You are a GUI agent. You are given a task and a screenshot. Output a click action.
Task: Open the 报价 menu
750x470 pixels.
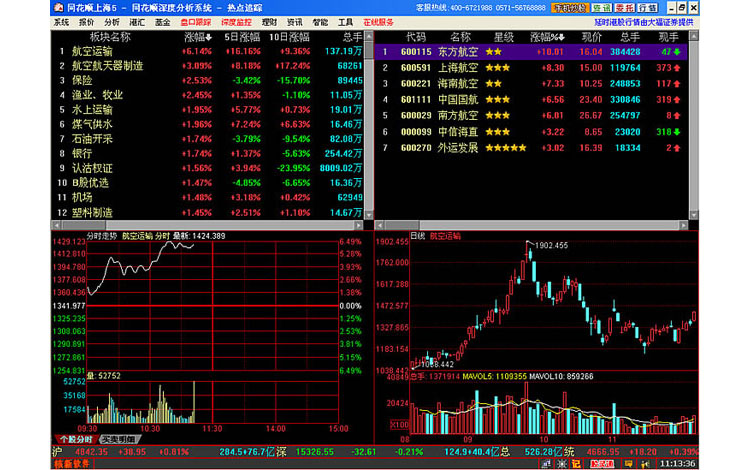click(86, 21)
